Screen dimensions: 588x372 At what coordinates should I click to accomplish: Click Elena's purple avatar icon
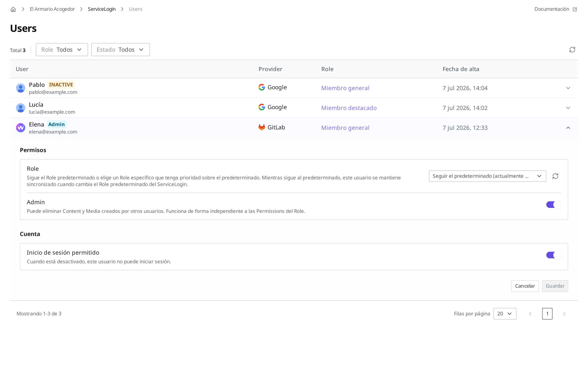20,128
